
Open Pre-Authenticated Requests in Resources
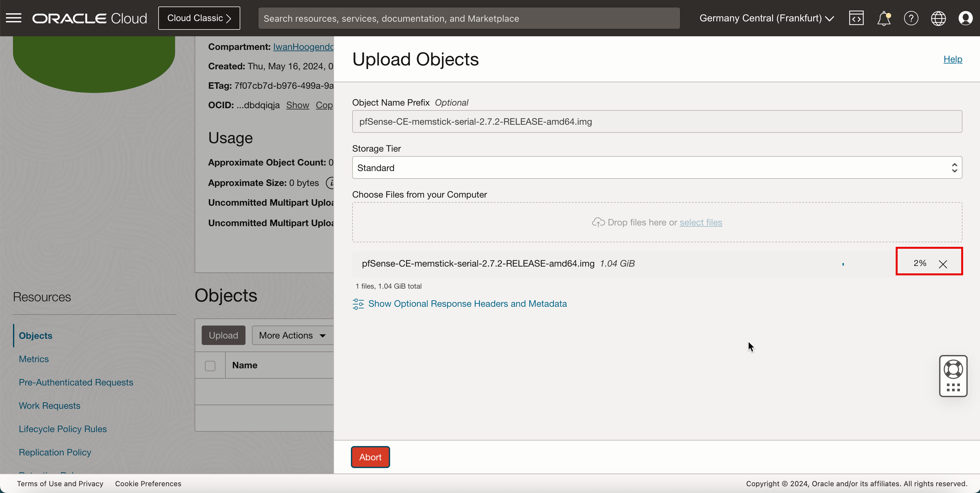(76, 382)
